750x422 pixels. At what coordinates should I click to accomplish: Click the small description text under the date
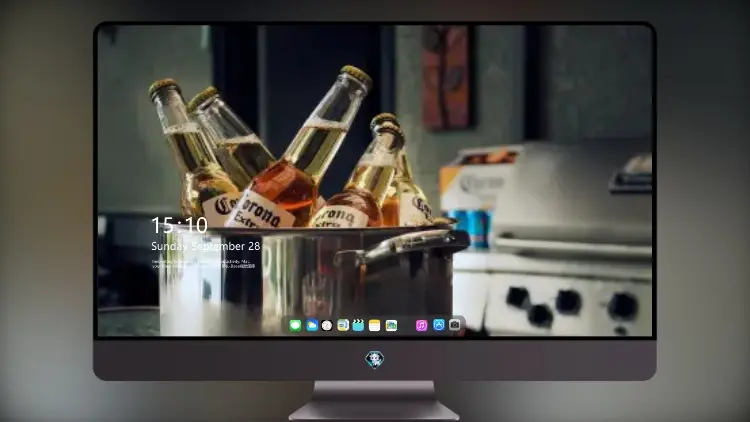click(x=204, y=264)
